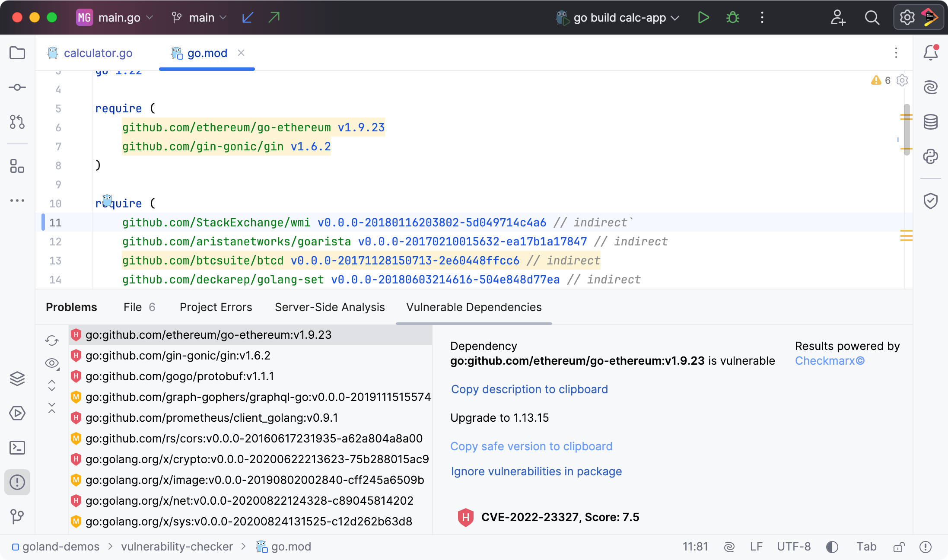Open inspection widget showing 6 warnings
This screenshot has width=948, height=560.
(881, 80)
